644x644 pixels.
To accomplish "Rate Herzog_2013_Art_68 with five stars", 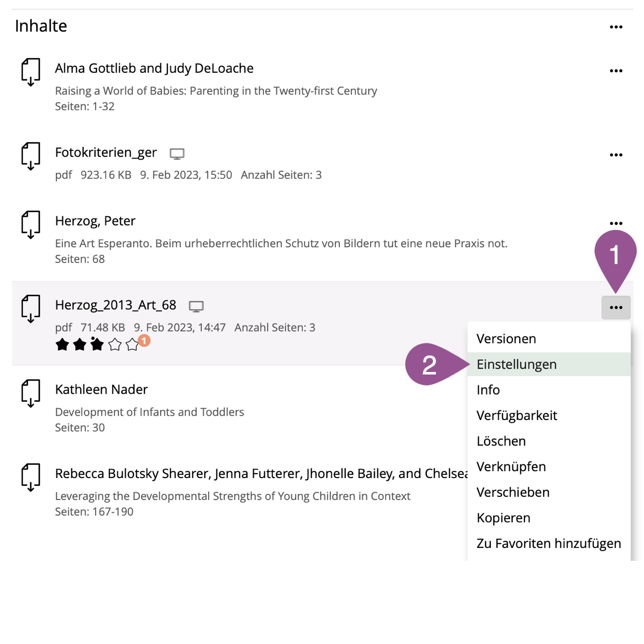I will pos(132,345).
